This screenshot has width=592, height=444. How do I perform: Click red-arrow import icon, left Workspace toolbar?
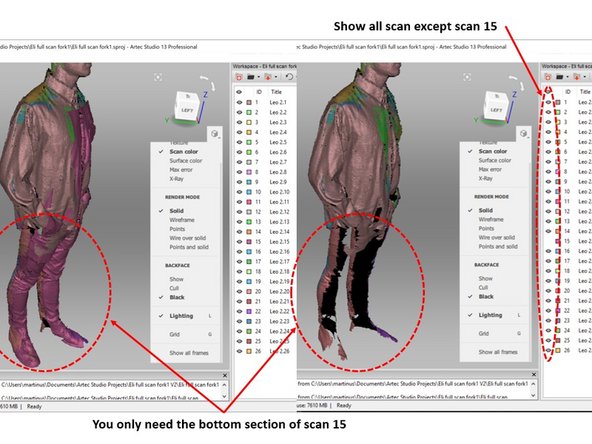click(268, 77)
